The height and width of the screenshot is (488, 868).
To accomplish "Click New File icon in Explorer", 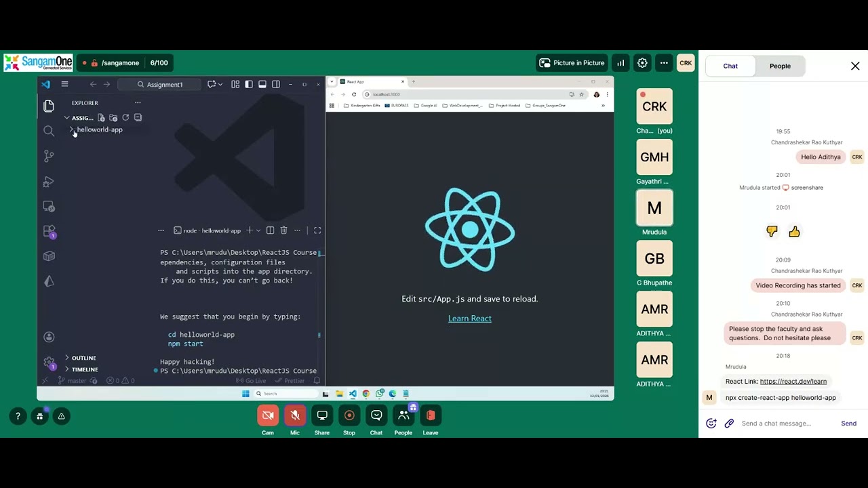I will pyautogui.click(x=101, y=118).
